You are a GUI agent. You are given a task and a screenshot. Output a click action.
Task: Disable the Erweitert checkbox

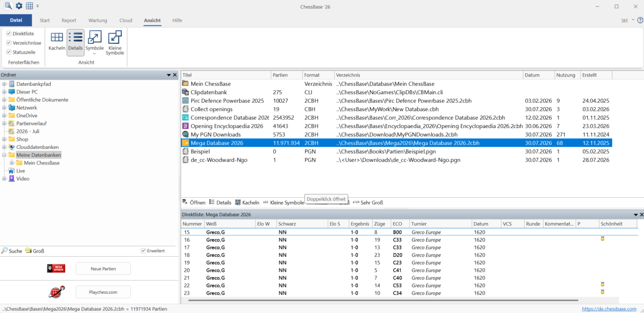143,251
